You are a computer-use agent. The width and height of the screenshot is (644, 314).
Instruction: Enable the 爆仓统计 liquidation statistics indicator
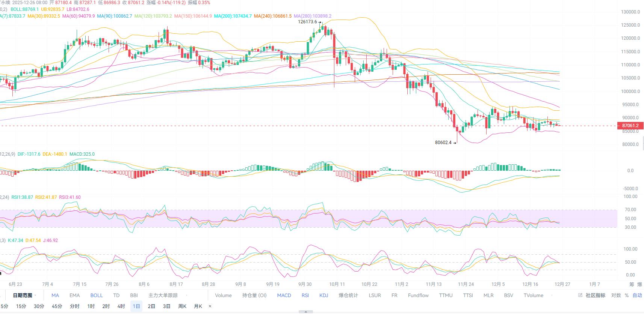click(348, 296)
